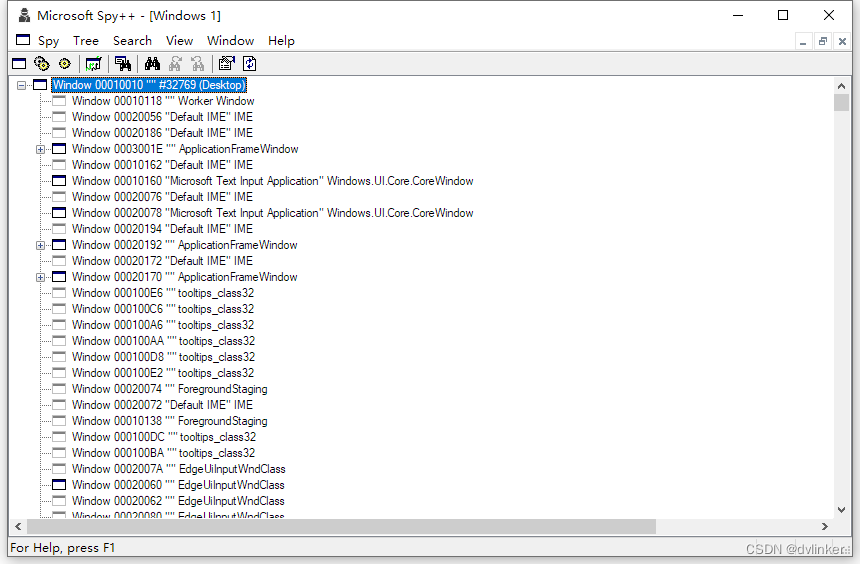Collapse the Desktop 00010010 root node
Viewport: 860px width, 564px height.
click(21, 85)
